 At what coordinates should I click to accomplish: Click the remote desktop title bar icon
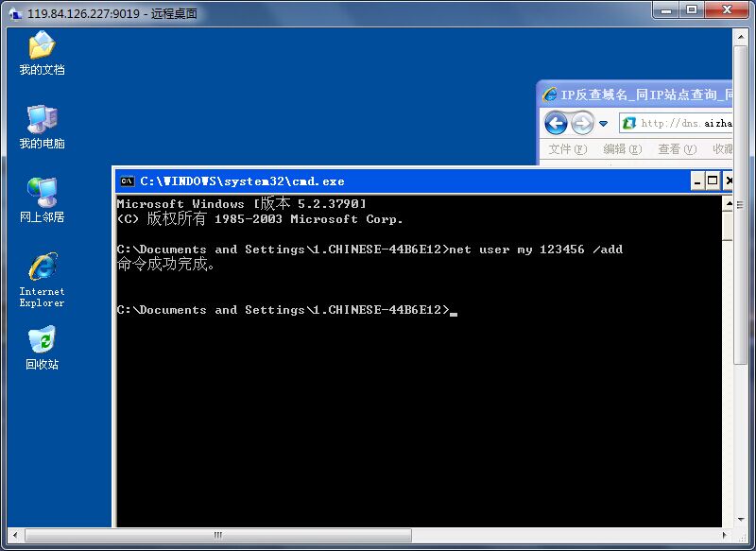16,13
